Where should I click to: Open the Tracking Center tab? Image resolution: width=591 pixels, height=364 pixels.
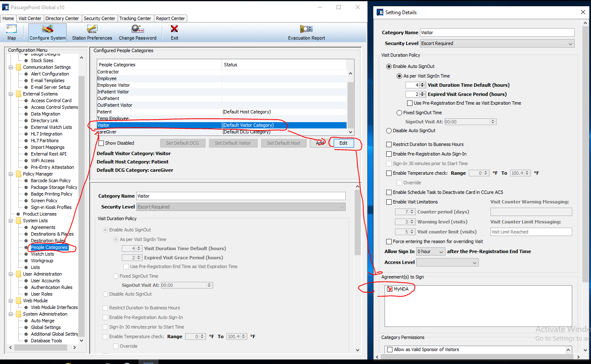(x=135, y=18)
